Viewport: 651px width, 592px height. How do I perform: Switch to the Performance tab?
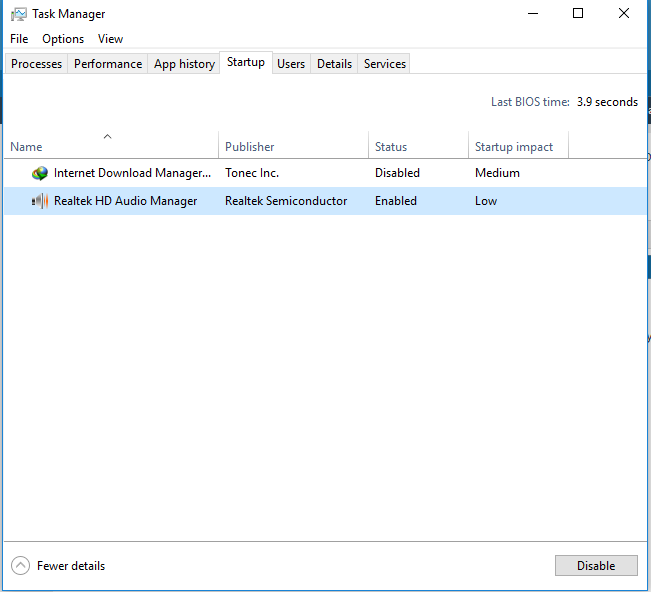[x=108, y=64]
